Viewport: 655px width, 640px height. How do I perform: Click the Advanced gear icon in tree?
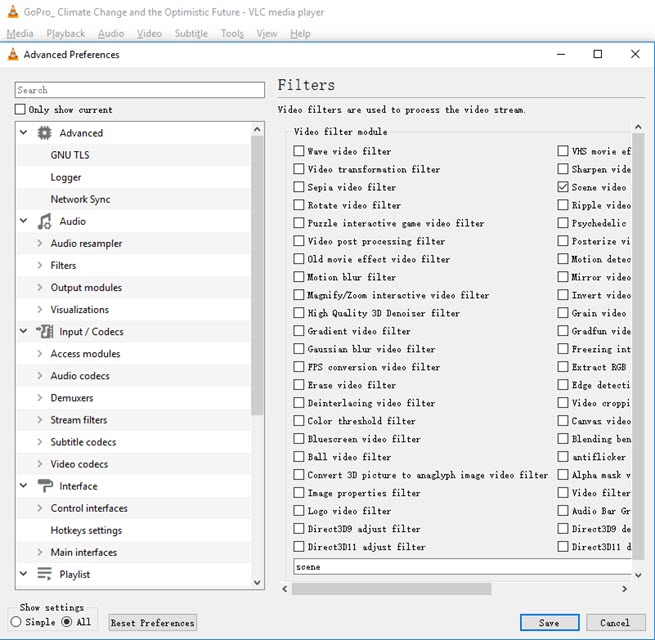(x=44, y=133)
